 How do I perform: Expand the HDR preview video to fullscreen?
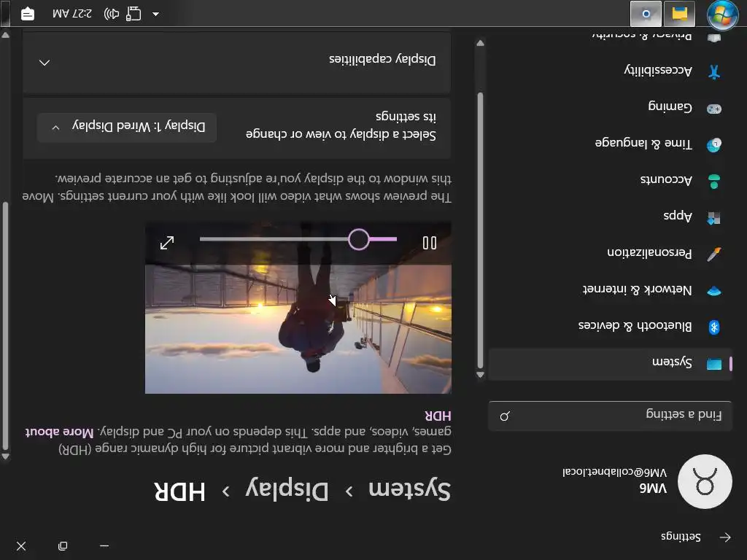[167, 243]
